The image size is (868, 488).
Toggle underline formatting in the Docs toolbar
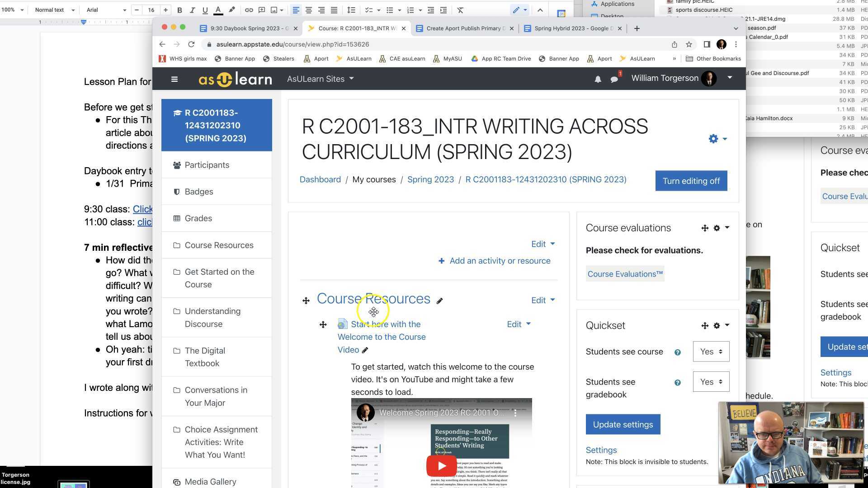click(205, 9)
